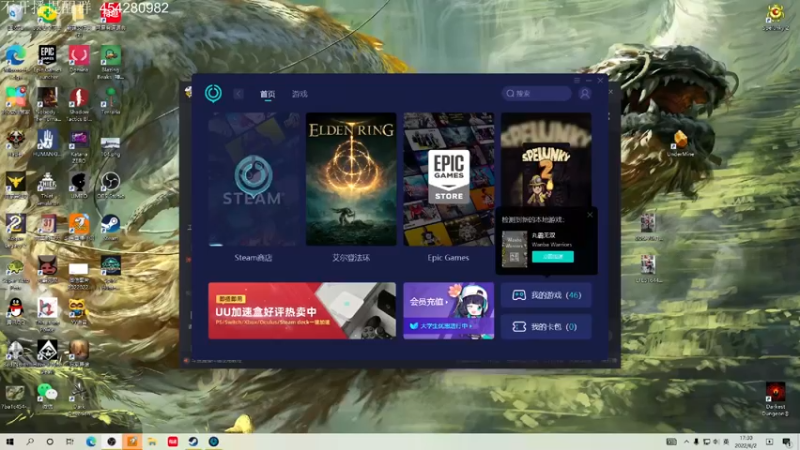Open Shadow Tactics desktop shortcut
Screen dimensions: 800x450
[79, 104]
